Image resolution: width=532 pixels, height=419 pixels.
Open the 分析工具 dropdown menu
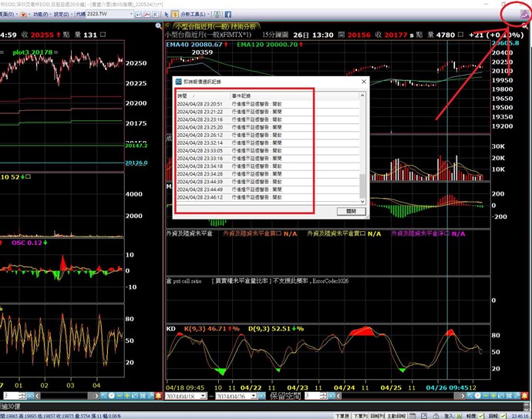(194, 15)
